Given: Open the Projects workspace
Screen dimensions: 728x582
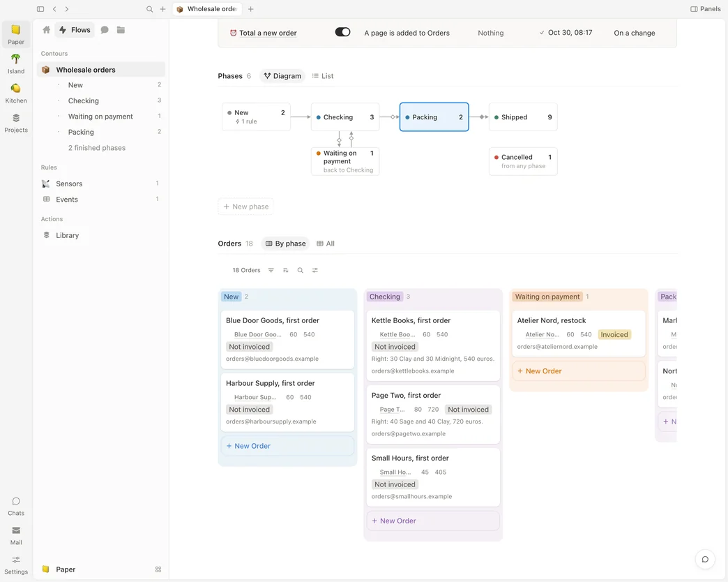Looking at the screenshot, I should coord(16,123).
